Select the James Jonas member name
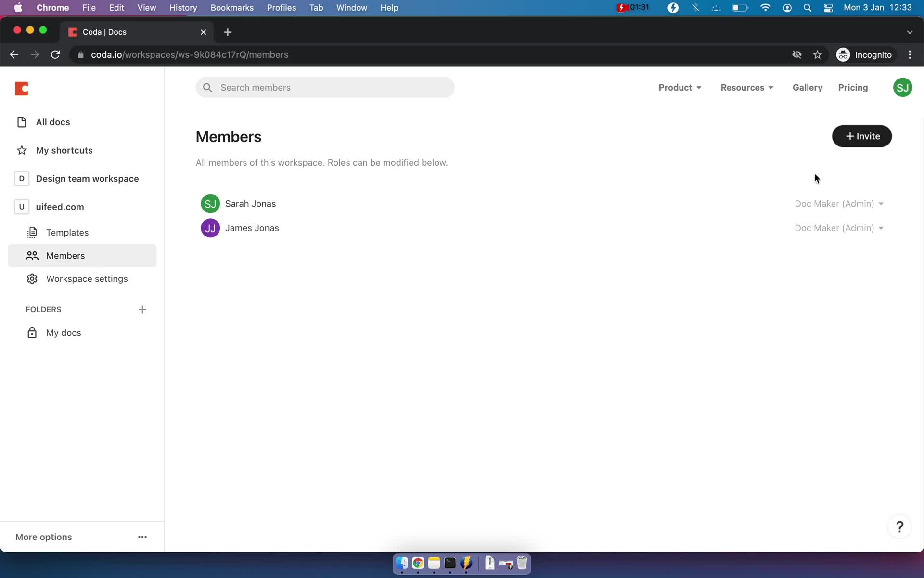The image size is (924, 578). click(252, 228)
